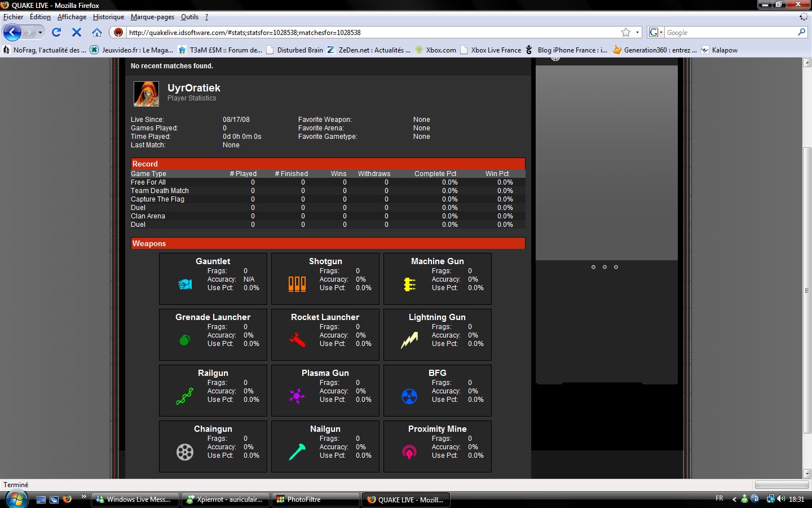Screen dimensions: 812x508
Task: Click the search magnifier icon
Action: click(801, 32)
